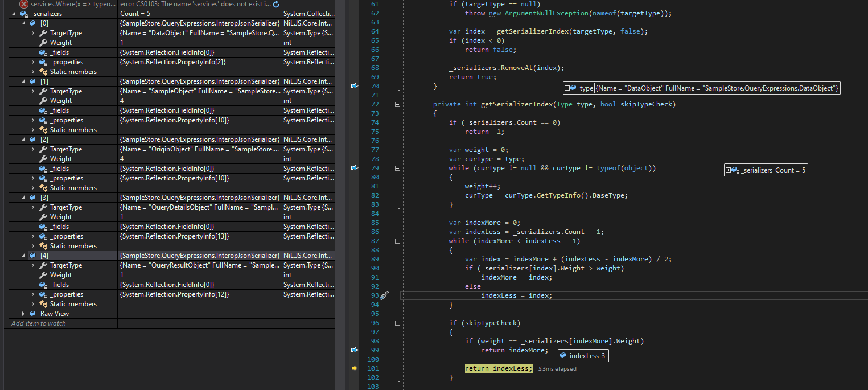Click the blue margin marker at line 70
The height and width of the screenshot is (390, 868).
tap(355, 86)
